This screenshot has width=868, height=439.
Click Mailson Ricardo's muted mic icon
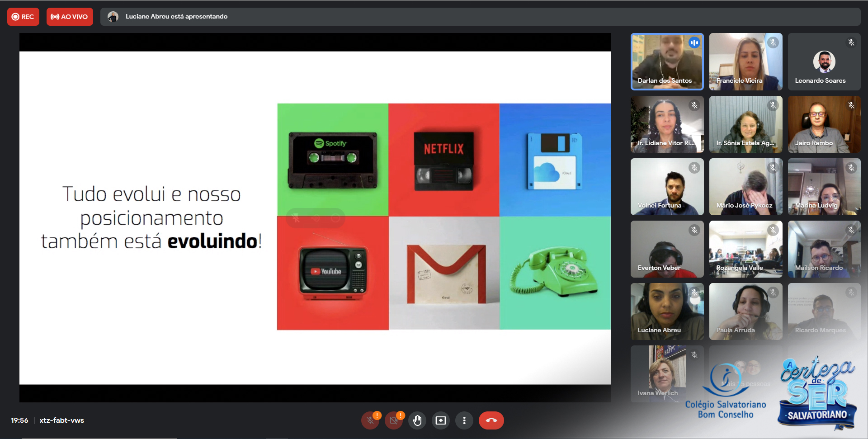point(851,230)
